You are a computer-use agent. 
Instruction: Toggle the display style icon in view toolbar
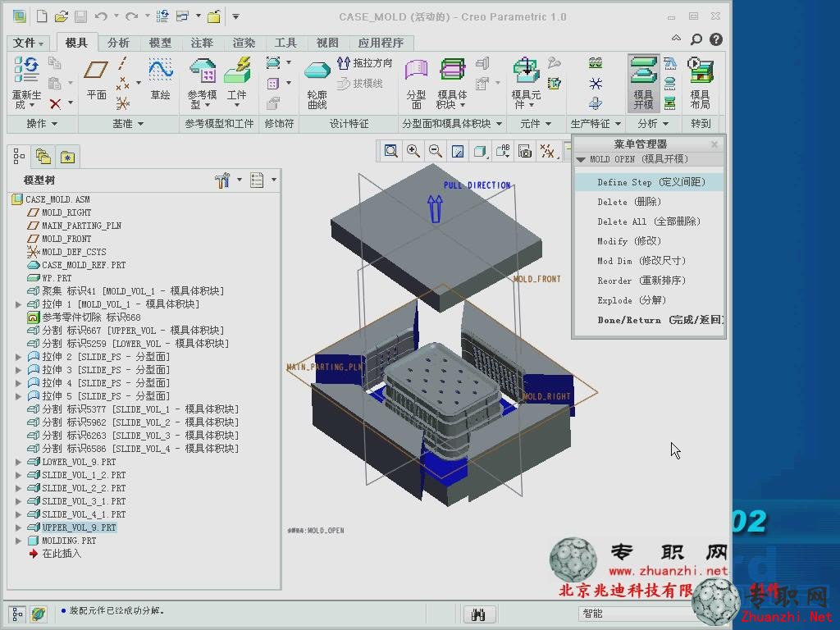click(x=480, y=152)
